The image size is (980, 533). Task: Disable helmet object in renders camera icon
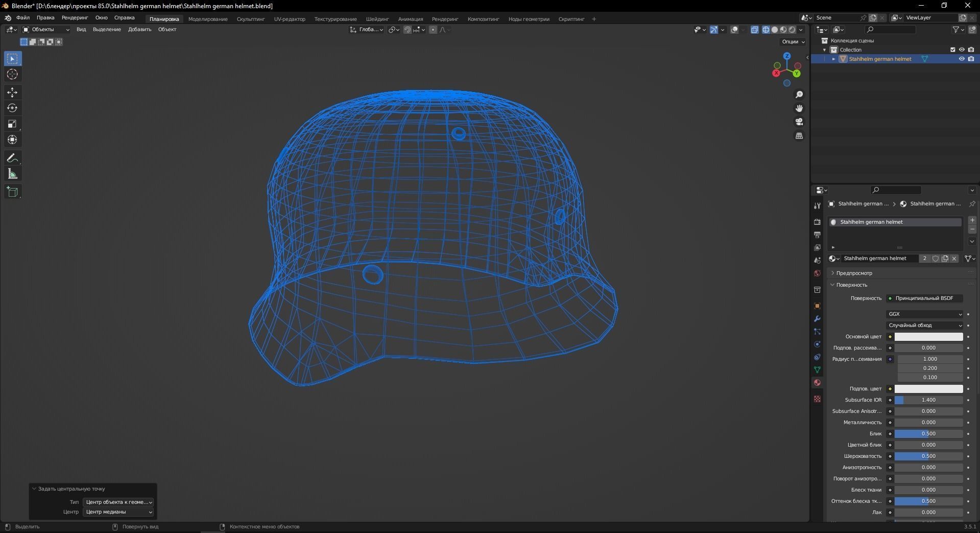point(971,59)
